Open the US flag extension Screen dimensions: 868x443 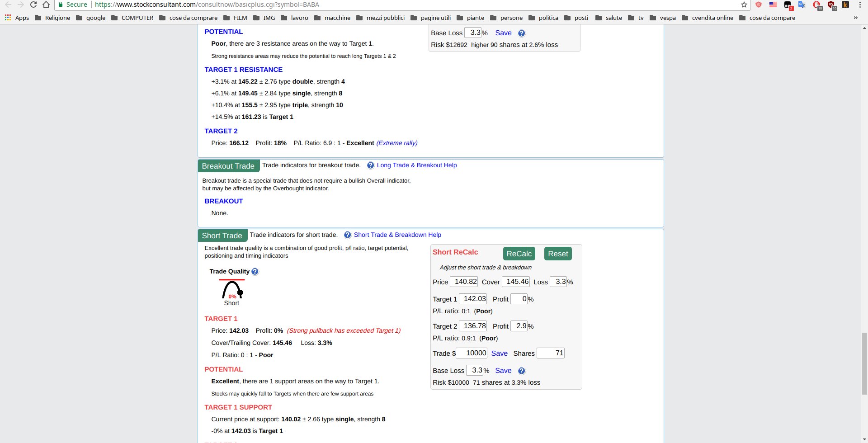tap(773, 5)
